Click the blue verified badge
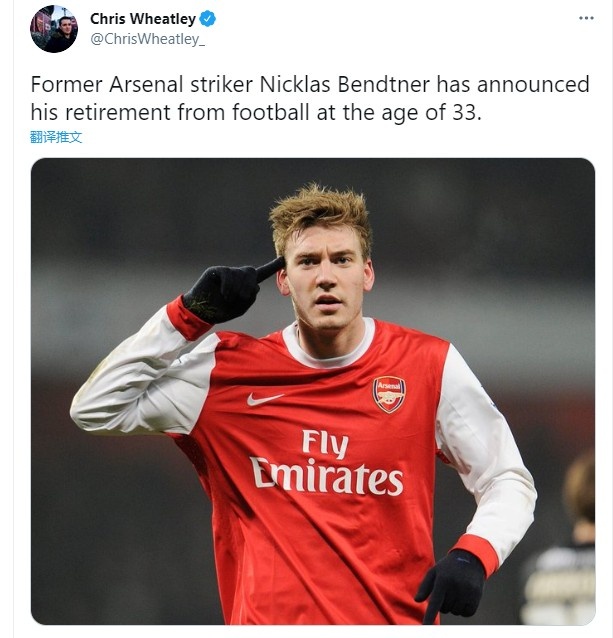 coord(207,19)
